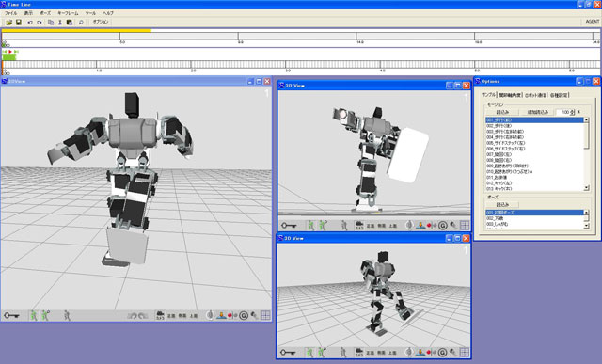Click the key icon in the large 3D view
The image size is (602, 364).
pos(11,316)
